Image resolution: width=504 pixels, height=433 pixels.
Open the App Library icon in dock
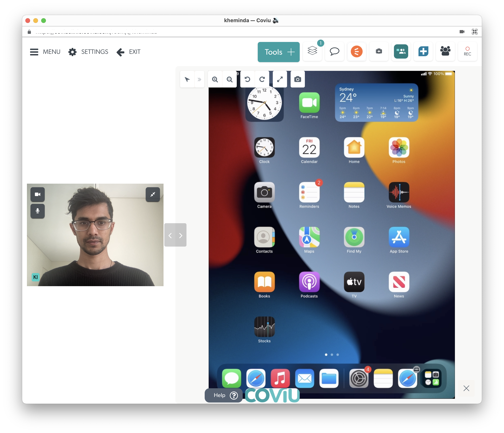432,378
